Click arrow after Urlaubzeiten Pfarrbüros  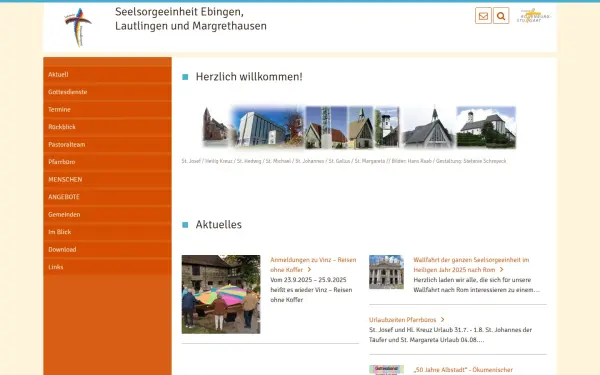click(x=442, y=320)
